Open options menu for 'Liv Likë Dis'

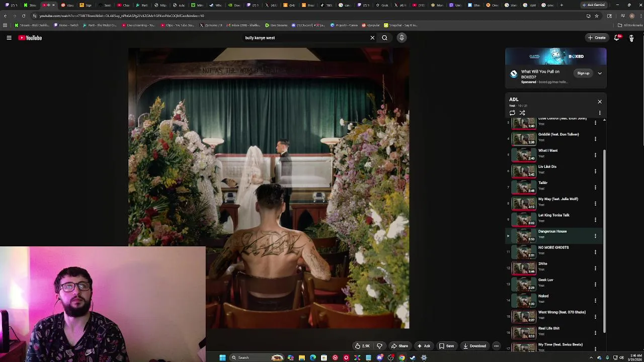click(x=595, y=171)
